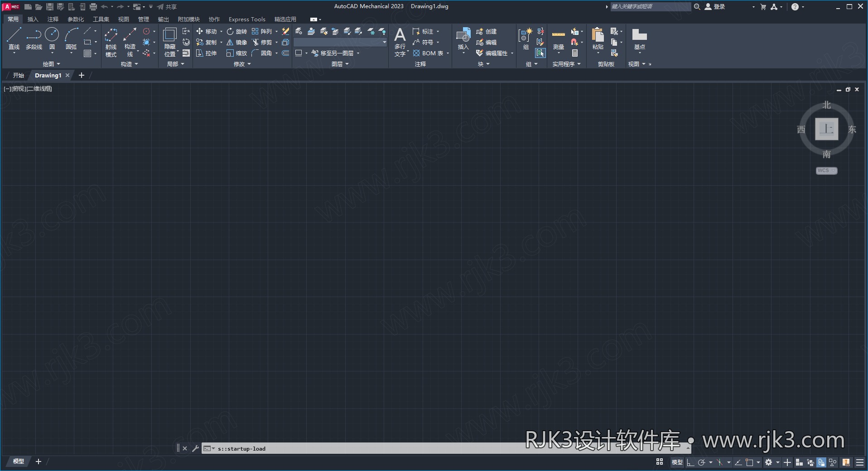Open the layer selection combo box
The width and height of the screenshot is (868, 471).
[x=340, y=42]
